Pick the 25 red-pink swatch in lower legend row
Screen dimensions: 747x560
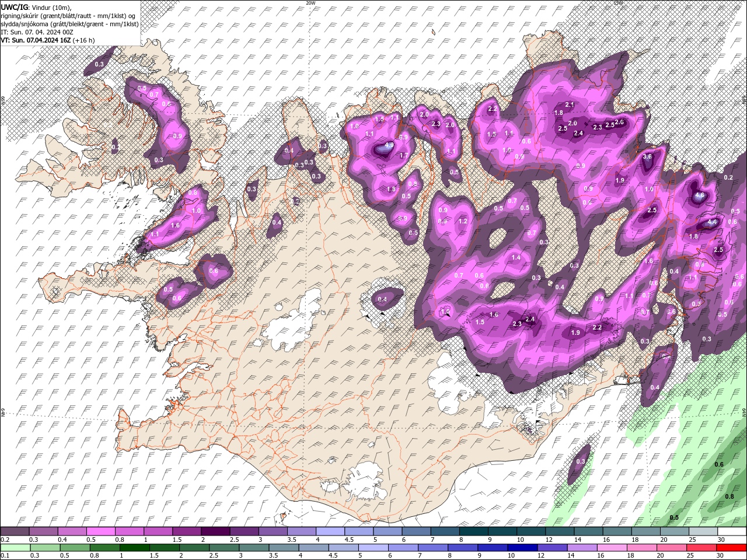click(701, 547)
